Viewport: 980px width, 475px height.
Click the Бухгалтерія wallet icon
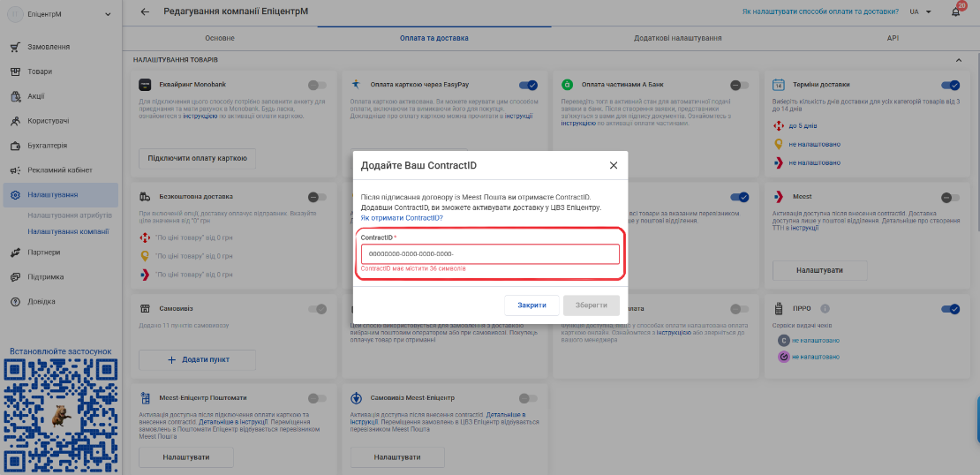(x=16, y=146)
